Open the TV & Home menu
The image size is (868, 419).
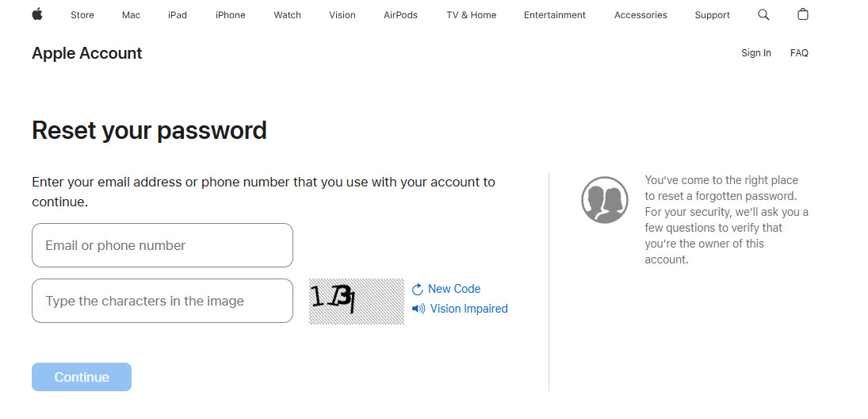(471, 15)
